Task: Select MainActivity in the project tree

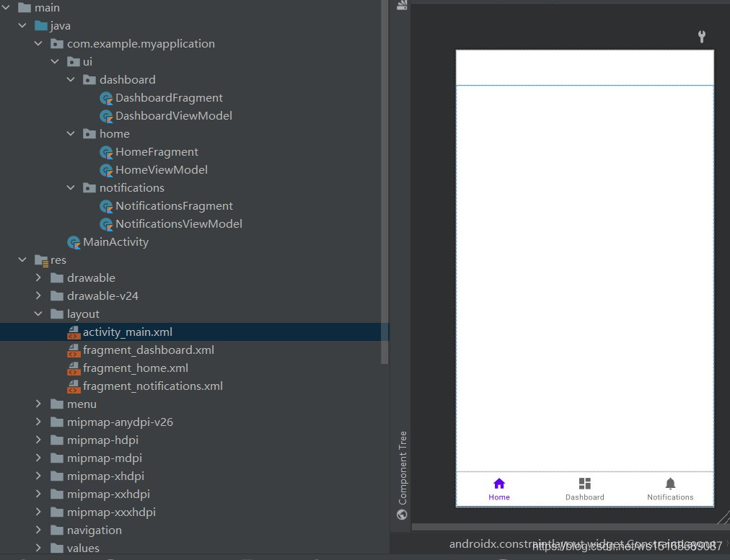Action: coord(115,242)
